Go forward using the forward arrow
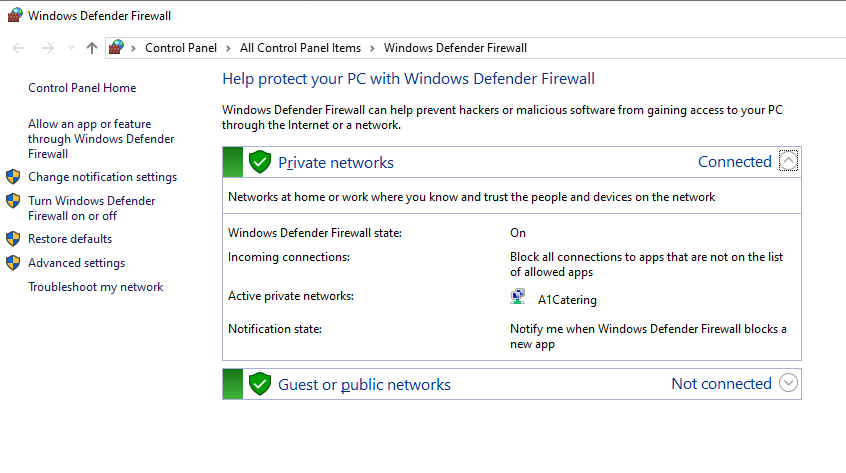 [47, 48]
